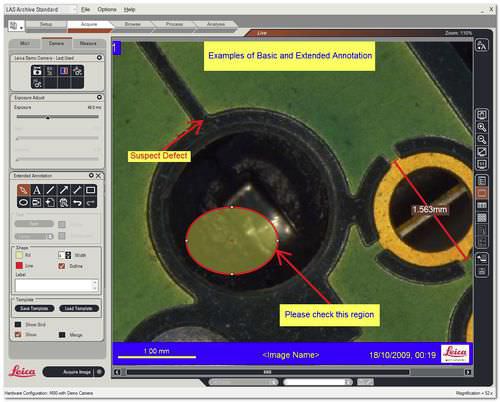Click the blue frame icon in camera panel
The height and width of the screenshot is (402, 500).
click(x=64, y=71)
